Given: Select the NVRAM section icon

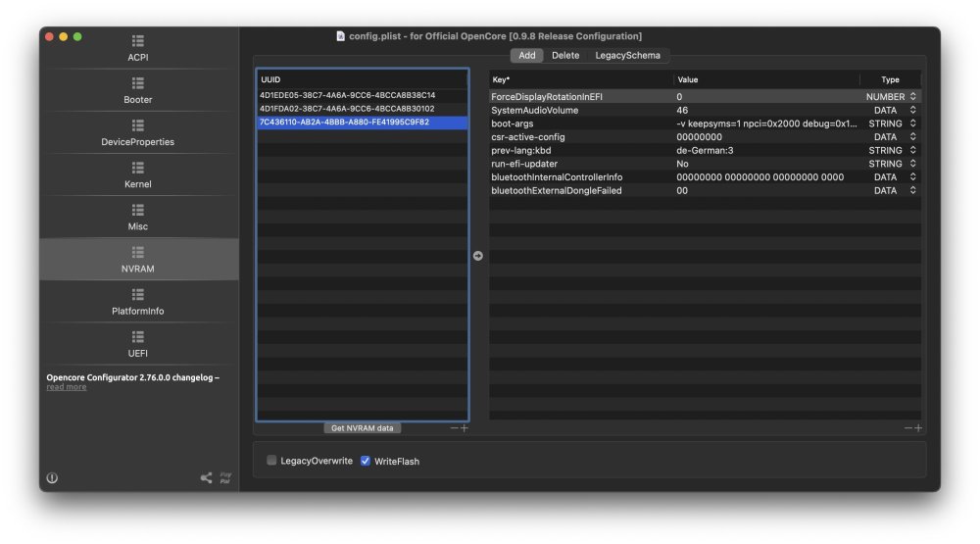Looking at the screenshot, I should click(x=137, y=253).
